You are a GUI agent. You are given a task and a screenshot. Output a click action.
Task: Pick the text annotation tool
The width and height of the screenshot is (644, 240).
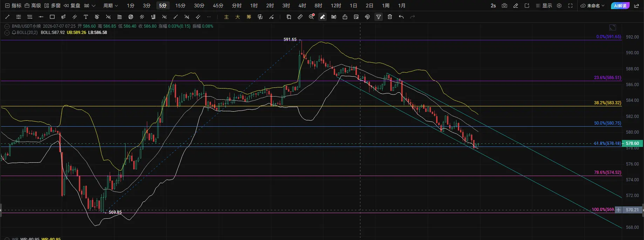pos(86,17)
